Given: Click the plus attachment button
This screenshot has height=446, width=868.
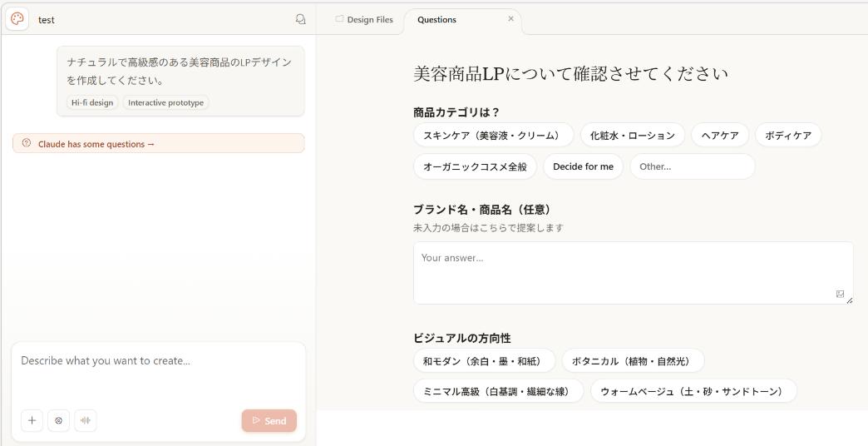Looking at the screenshot, I should pyautogui.click(x=32, y=420).
